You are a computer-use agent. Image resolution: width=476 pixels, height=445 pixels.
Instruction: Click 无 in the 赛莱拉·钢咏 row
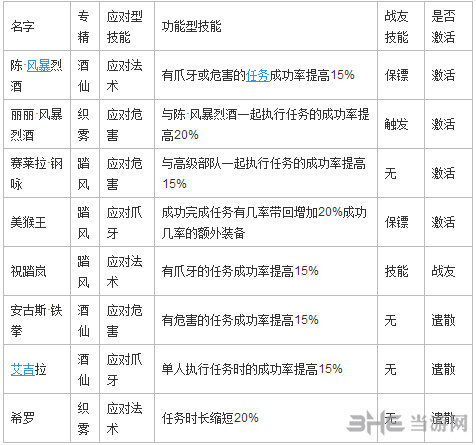point(390,173)
